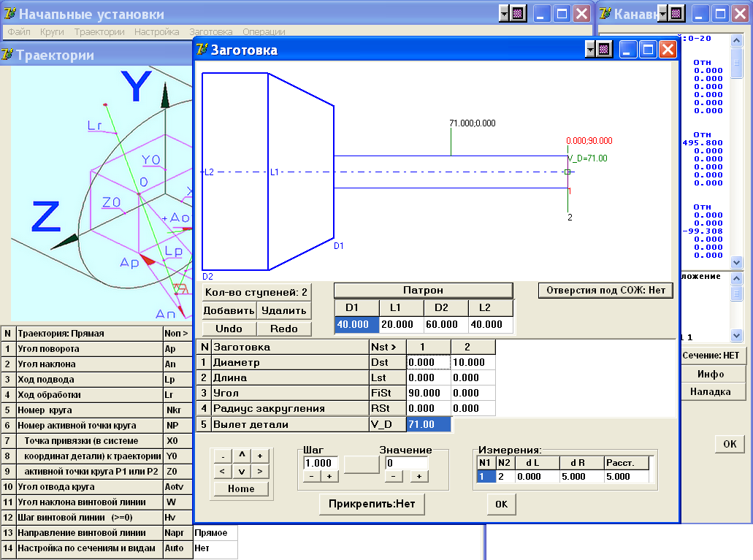Open the dropdown arrow in Начальные установки title bar
753x560 pixels.
pos(505,14)
